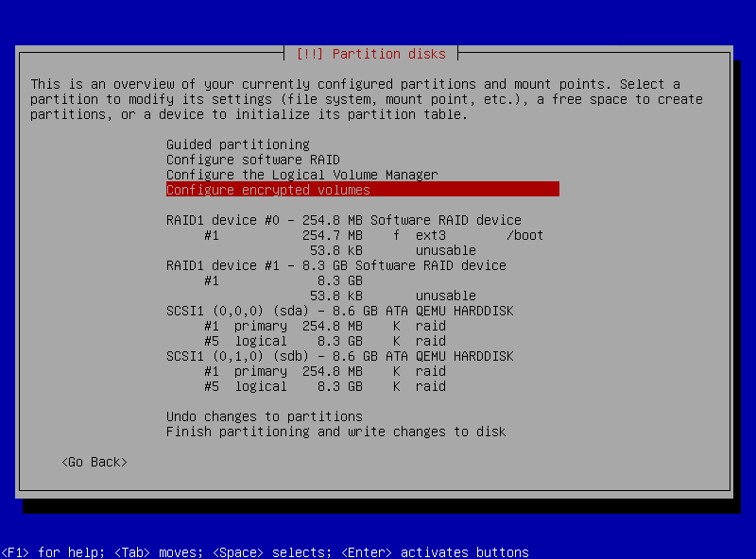Select sdb logical 8.3 GB raid partition
This screenshot has height=559, width=756.
[324, 386]
